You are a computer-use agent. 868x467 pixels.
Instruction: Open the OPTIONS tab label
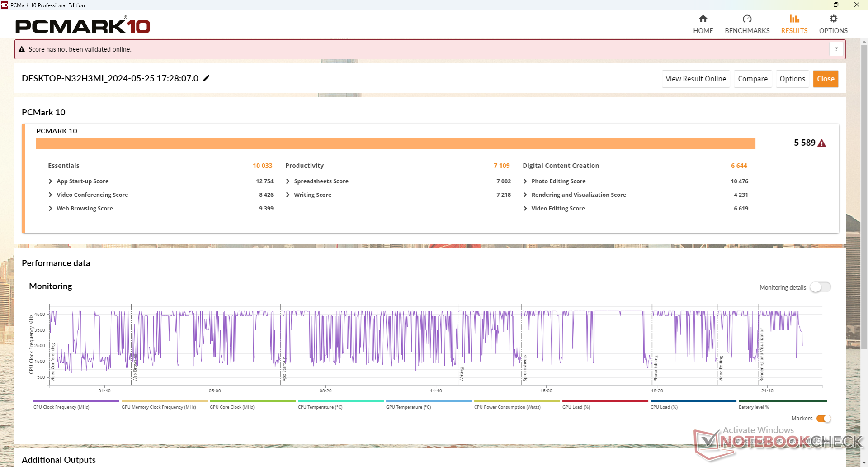point(833,31)
